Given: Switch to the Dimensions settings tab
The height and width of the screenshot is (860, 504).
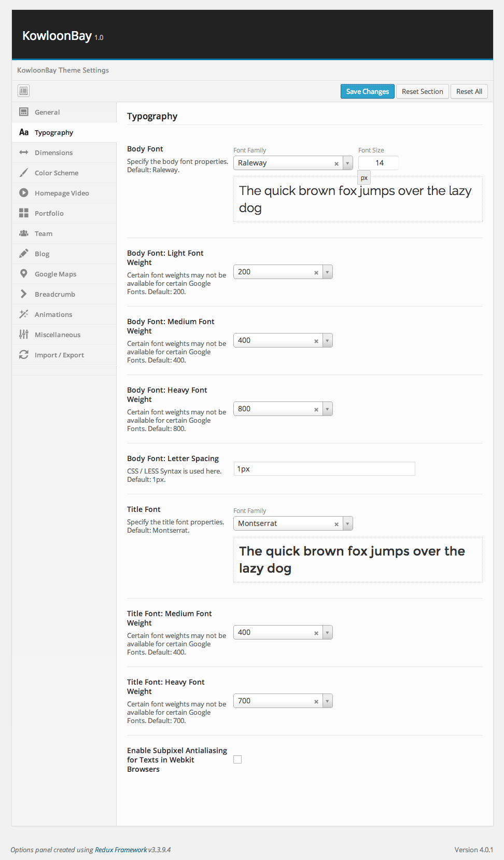Looking at the screenshot, I should coord(53,152).
